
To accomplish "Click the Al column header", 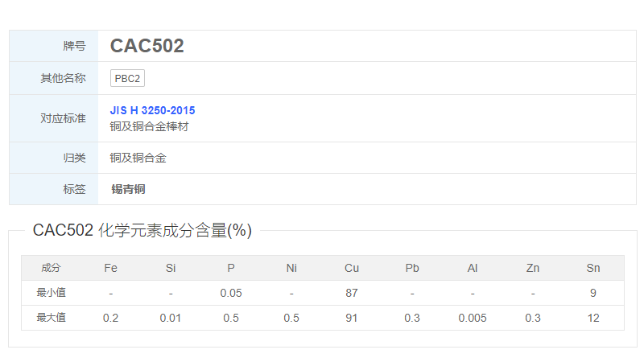I will (473, 268).
